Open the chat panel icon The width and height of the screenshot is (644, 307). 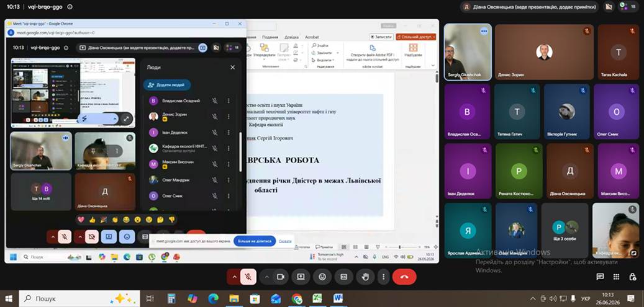(x=600, y=277)
